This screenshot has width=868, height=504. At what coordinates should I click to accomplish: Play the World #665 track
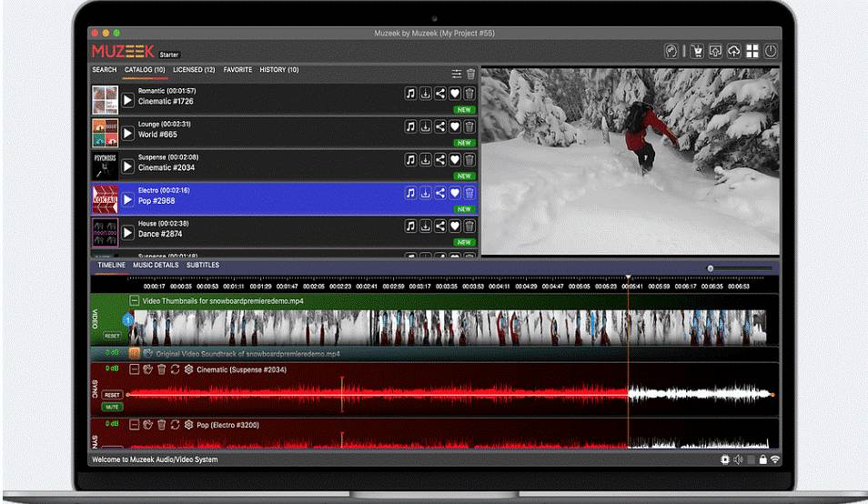[x=128, y=134]
